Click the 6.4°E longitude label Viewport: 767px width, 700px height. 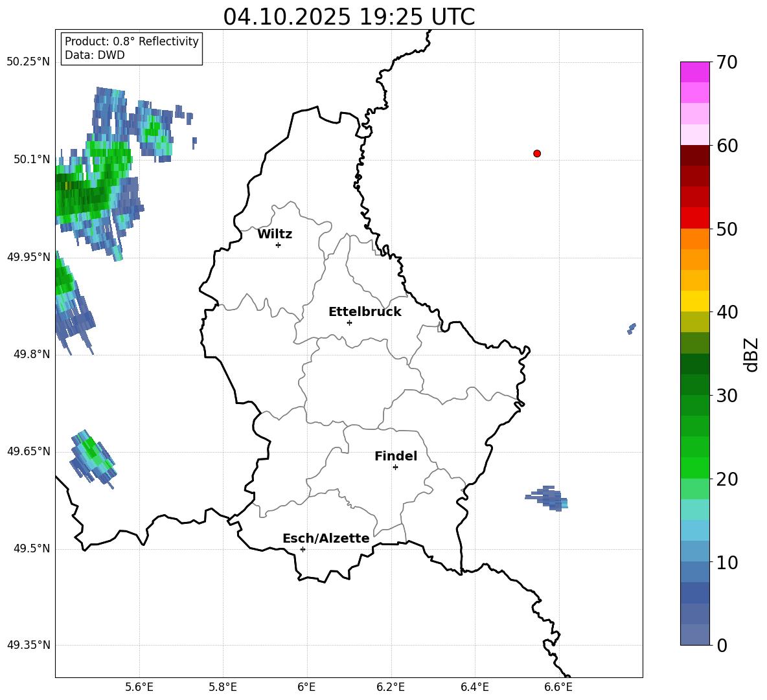coord(474,687)
